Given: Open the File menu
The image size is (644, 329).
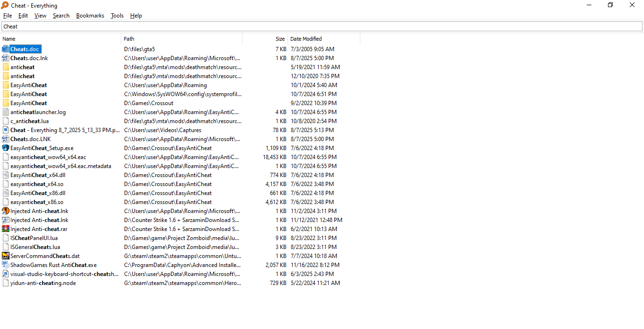Looking at the screenshot, I should point(8,16).
